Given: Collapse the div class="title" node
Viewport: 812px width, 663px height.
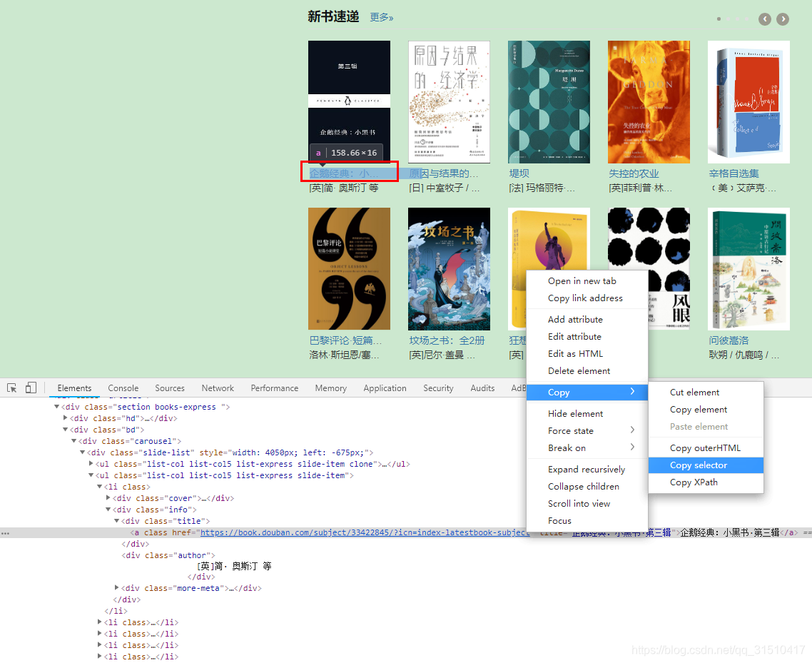Looking at the screenshot, I should click(116, 520).
